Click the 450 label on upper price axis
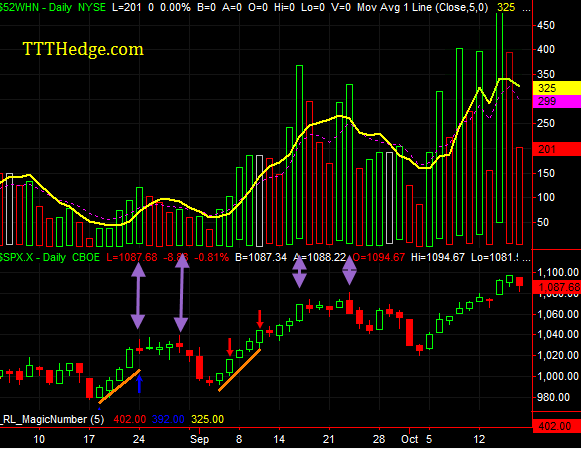This screenshot has width=581, height=449. tap(546, 26)
